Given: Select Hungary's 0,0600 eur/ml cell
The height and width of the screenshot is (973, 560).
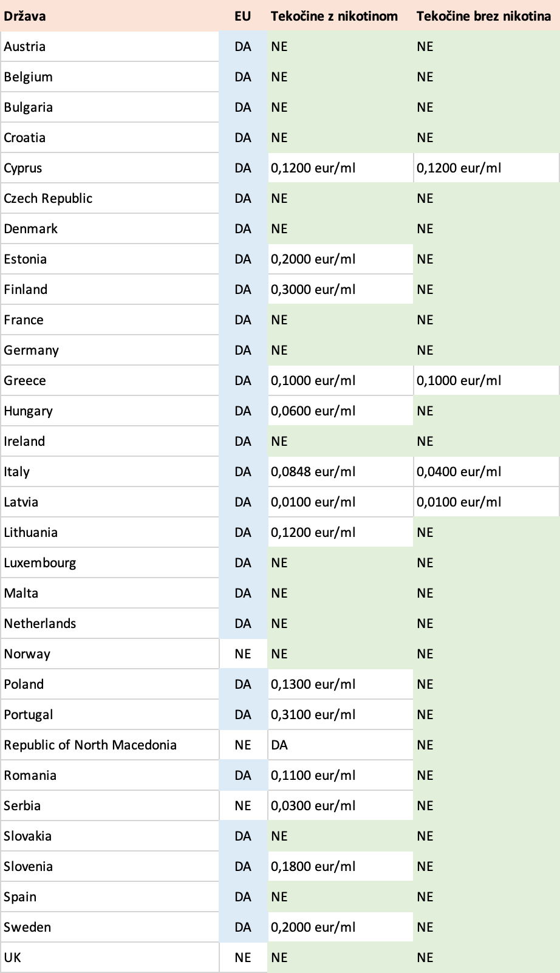Looking at the screenshot, I should pyautogui.click(x=340, y=411).
